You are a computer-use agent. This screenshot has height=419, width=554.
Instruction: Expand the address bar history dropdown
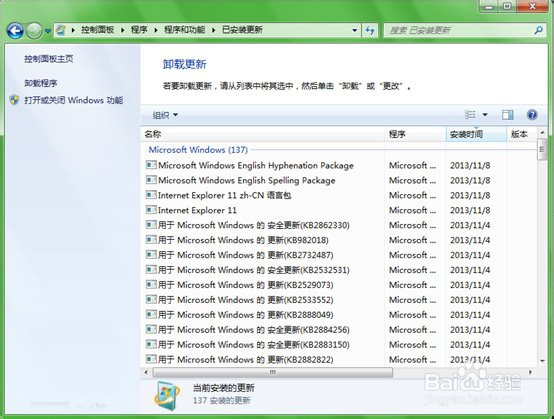coord(355,30)
